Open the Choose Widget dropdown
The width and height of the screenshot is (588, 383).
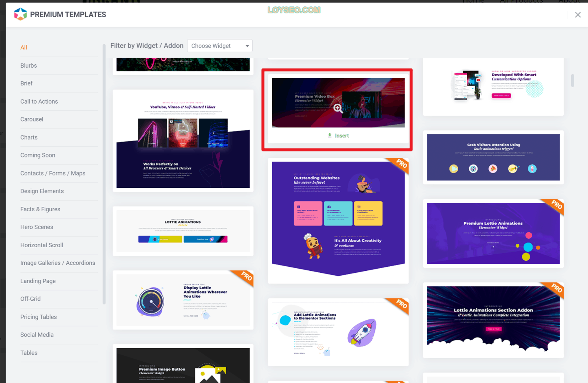(x=220, y=46)
